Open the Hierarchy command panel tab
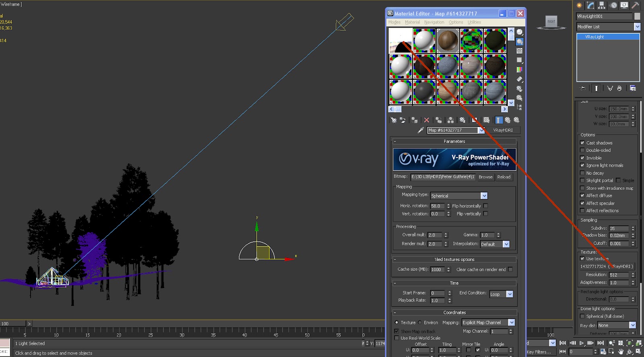This screenshot has height=357, width=644. (x=602, y=5)
